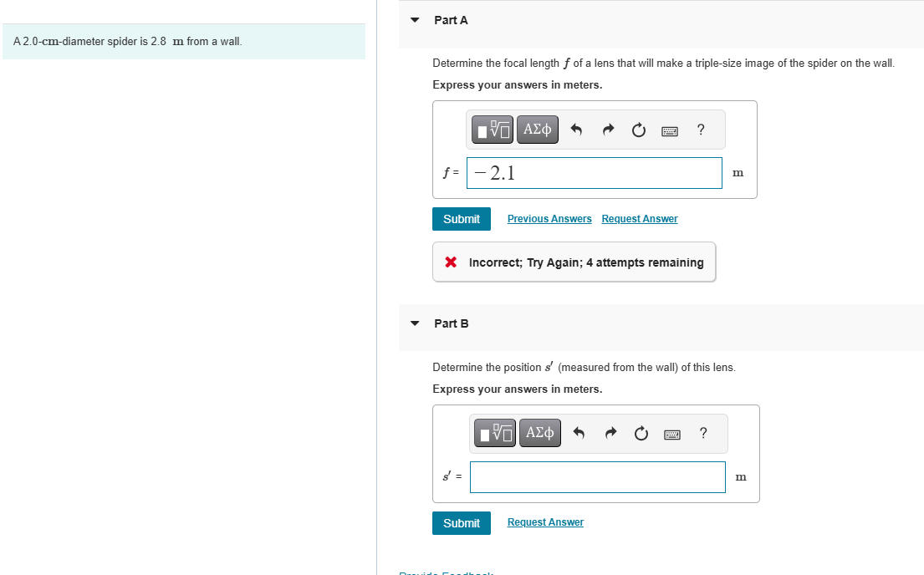Click ΑΣφ Greek symbols button in Part B
924x575 pixels.
(x=539, y=433)
